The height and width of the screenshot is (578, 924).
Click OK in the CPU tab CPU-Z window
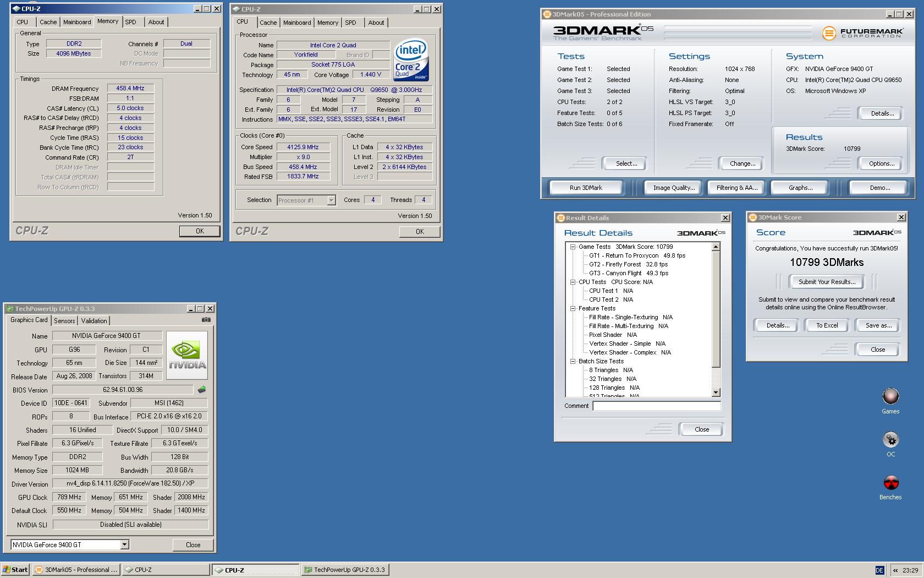click(x=420, y=232)
